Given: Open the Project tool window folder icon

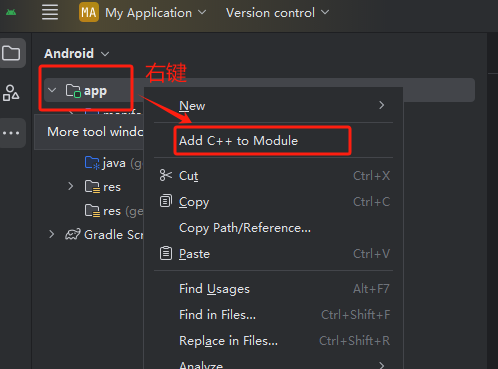Looking at the screenshot, I should click(x=11, y=53).
